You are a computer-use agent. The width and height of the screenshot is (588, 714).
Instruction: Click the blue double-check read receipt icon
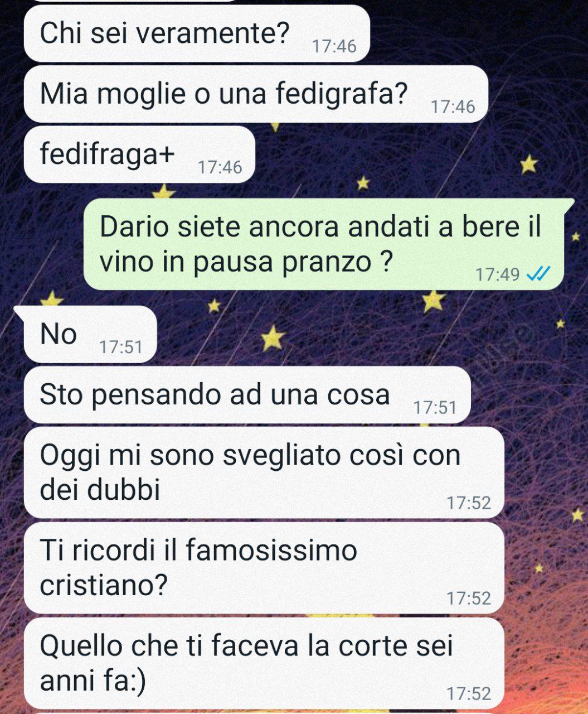tap(538, 274)
